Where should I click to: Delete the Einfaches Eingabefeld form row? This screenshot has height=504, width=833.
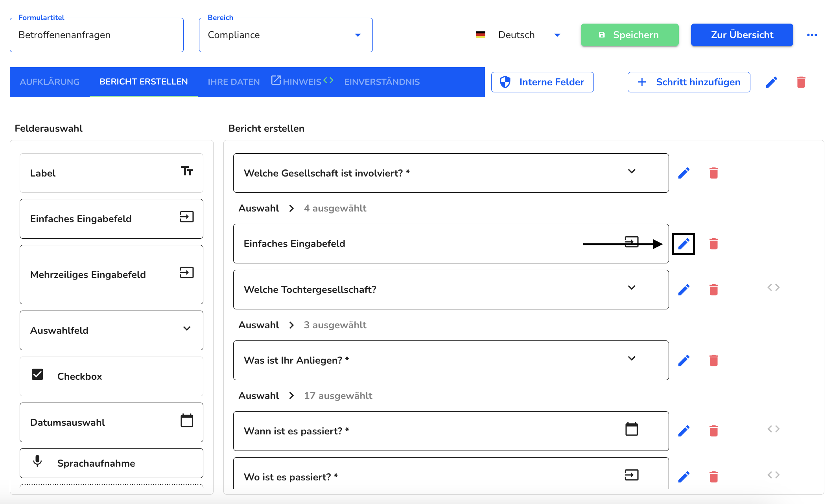713,244
